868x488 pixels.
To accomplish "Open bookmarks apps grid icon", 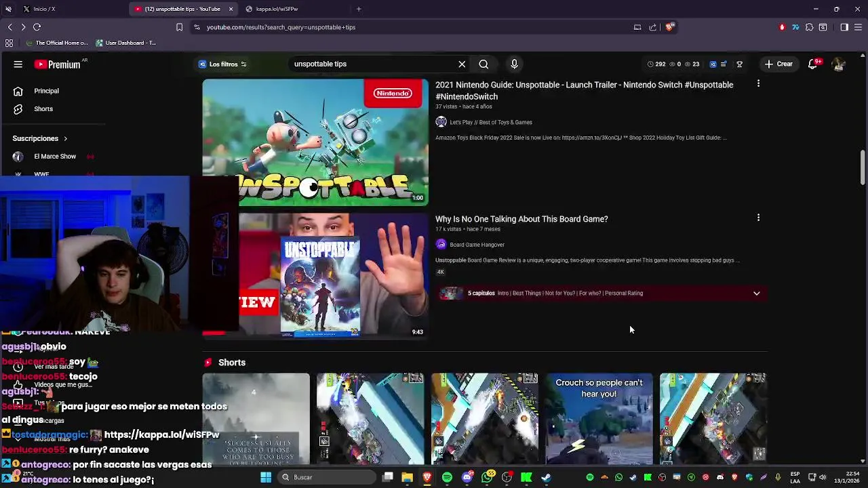I will (9, 43).
